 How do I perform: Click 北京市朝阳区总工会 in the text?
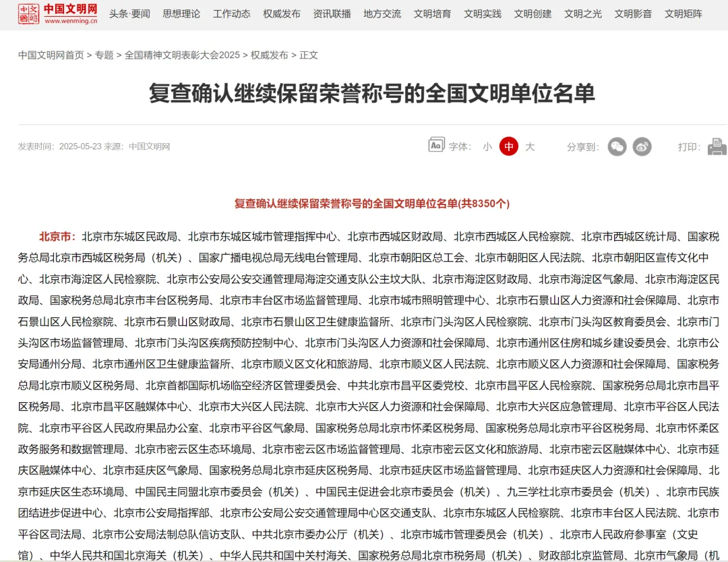417,258
